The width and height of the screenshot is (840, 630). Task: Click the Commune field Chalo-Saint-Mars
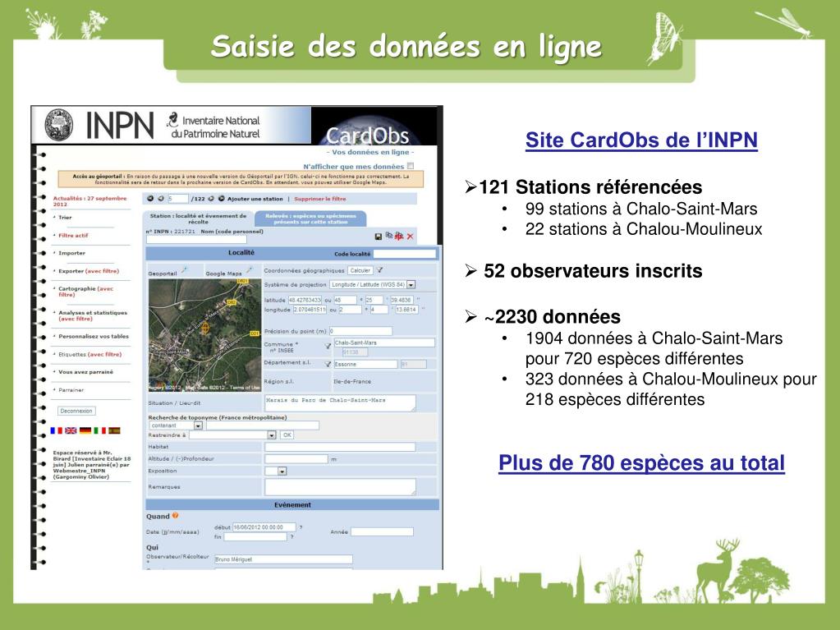[384, 343]
